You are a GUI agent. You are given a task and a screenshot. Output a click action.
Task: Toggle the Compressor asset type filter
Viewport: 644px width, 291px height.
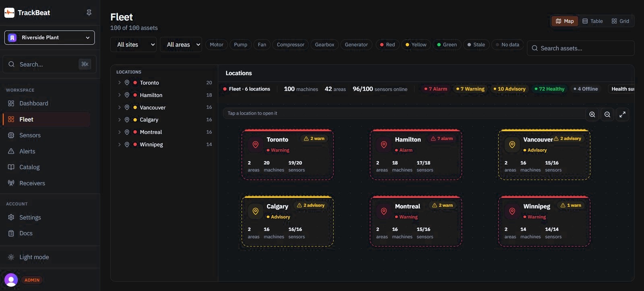(x=291, y=45)
